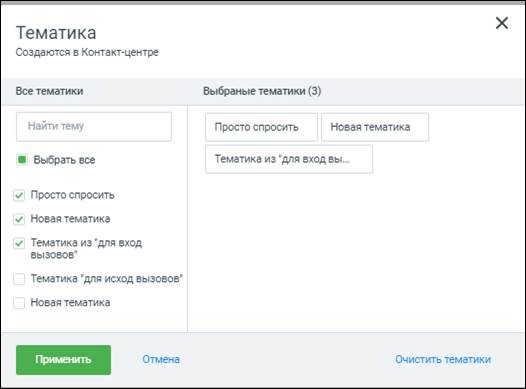The width and height of the screenshot is (526, 389).
Task: Click the Тематика "для исход вызовов" label text
Action: [107, 279]
